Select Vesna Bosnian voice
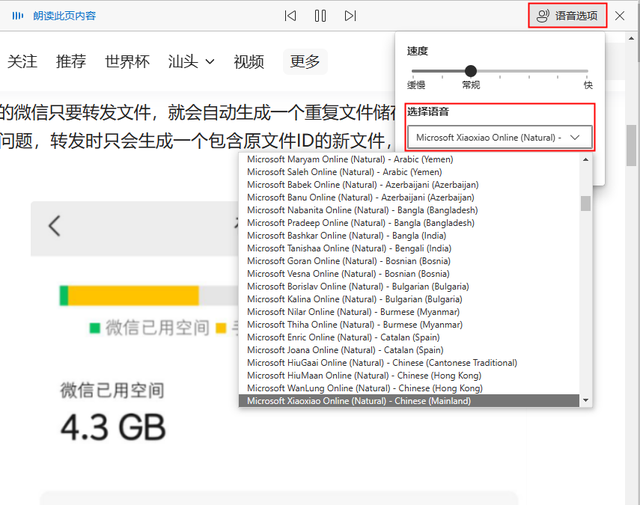 409,274
